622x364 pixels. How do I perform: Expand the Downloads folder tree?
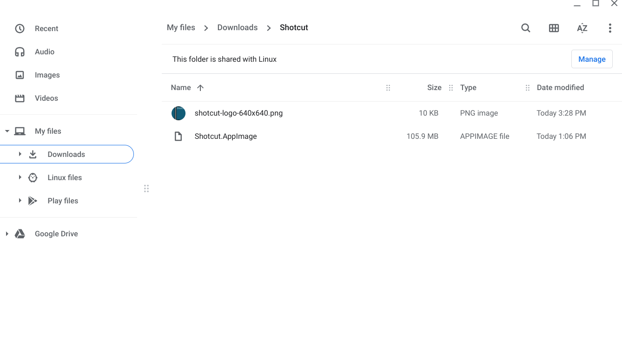click(x=20, y=154)
